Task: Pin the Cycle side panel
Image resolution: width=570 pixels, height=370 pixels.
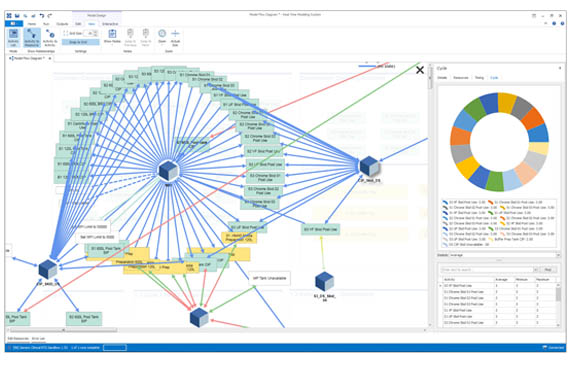Action: [x=560, y=68]
